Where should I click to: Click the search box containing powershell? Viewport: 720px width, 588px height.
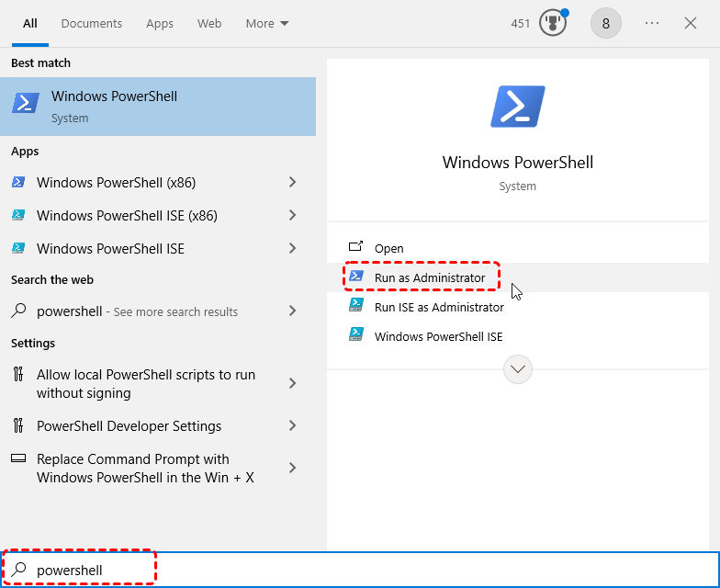point(367,570)
